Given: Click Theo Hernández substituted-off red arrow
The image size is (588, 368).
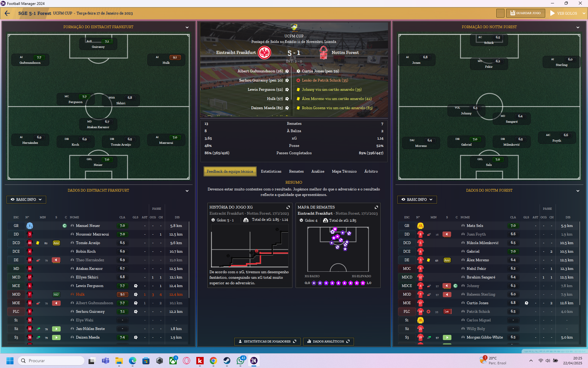Looking at the screenshot, I should (56, 260).
